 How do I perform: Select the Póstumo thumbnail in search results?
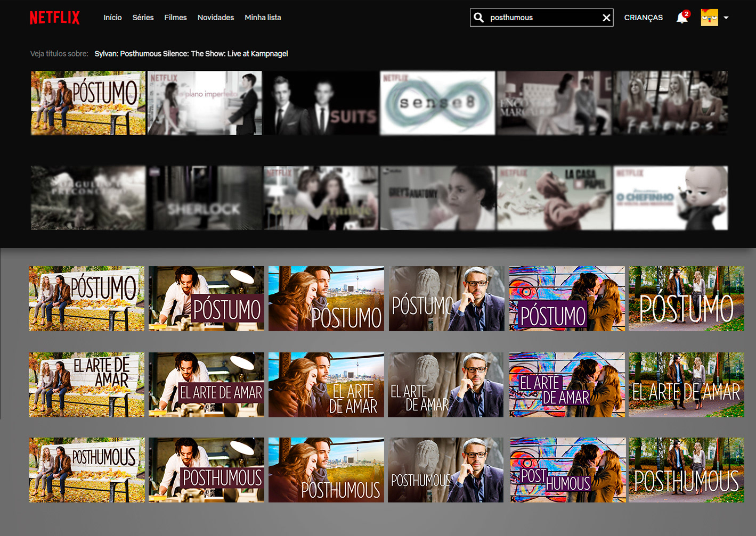click(88, 103)
